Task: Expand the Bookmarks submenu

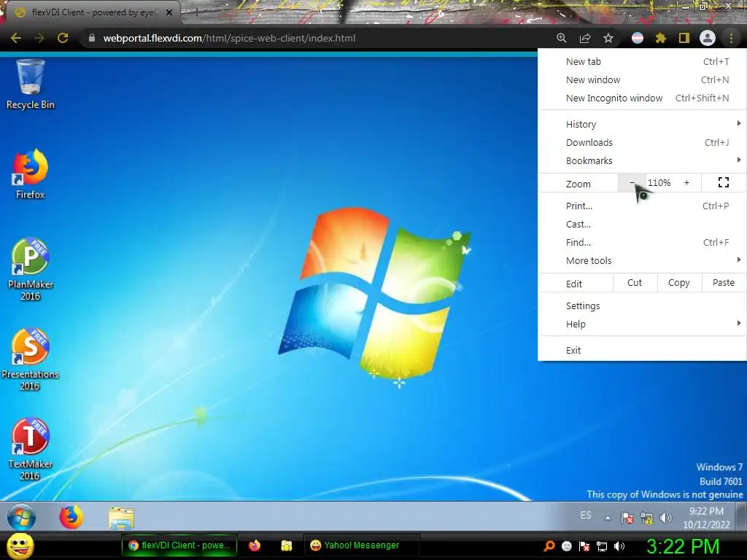Action: point(642,160)
